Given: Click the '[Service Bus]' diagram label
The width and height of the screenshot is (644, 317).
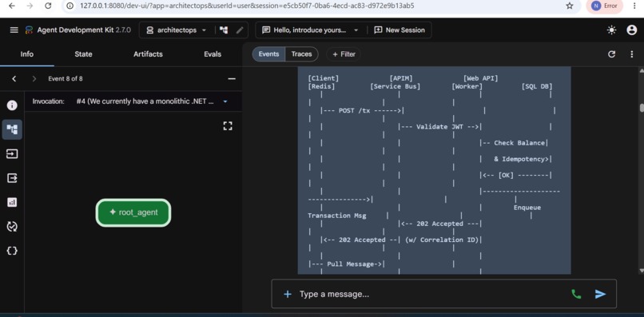Looking at the screenshot, I should (395, 87).
